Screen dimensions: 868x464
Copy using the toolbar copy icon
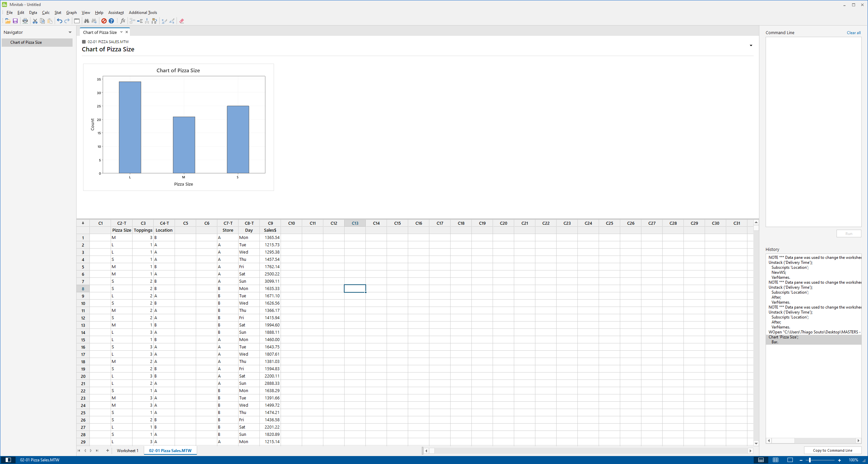click(x=42, y=21)
